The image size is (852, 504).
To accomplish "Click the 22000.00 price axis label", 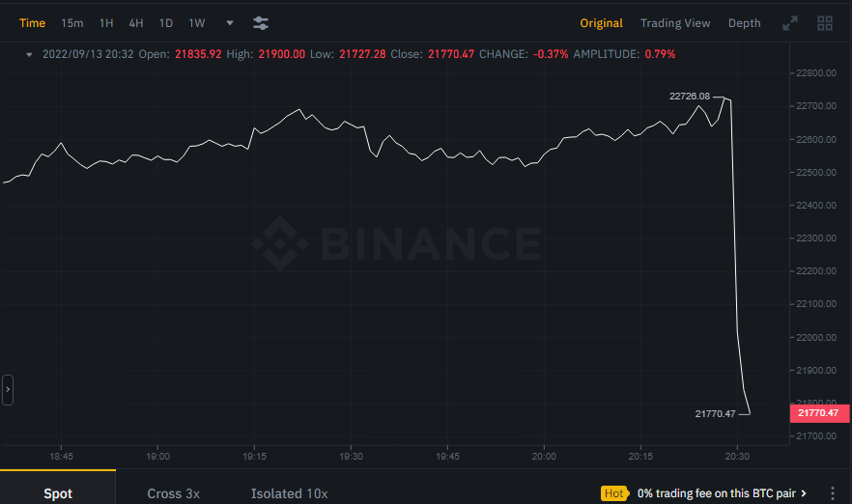I will [816, 337].
